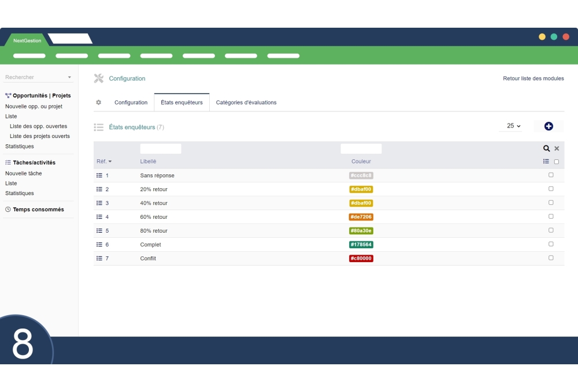Open the 25 rows-per-page dropdown
Image resolution: width=578 pixels, height=392 pixels.
tap(513, 126)
